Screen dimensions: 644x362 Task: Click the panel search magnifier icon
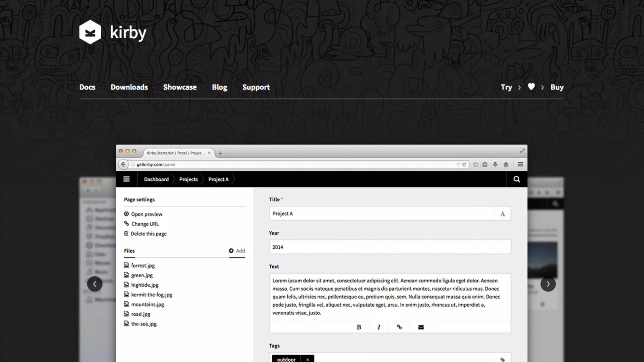click(517, 179)
